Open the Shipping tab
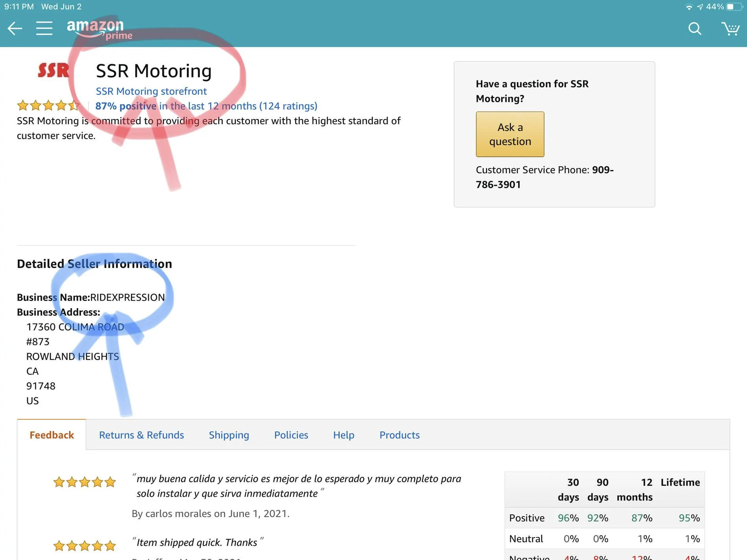The image size is (747, 560). (229, 435)
